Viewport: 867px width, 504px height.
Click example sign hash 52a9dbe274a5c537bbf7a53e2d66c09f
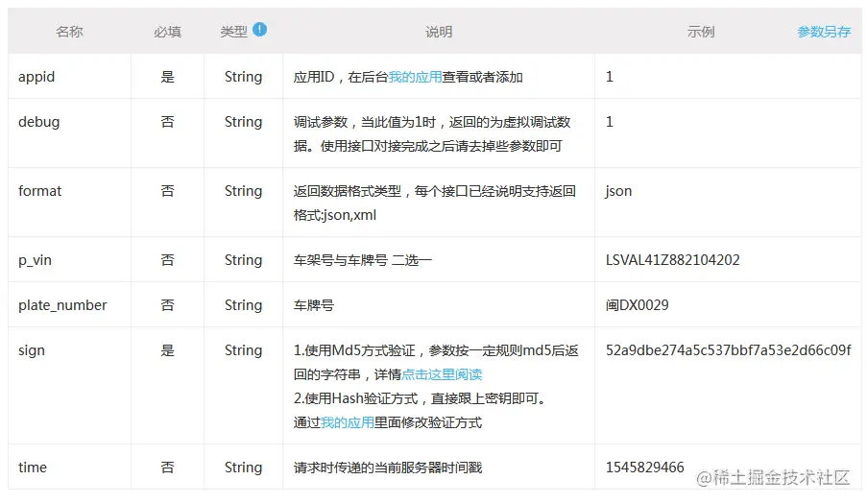point(728,350)
